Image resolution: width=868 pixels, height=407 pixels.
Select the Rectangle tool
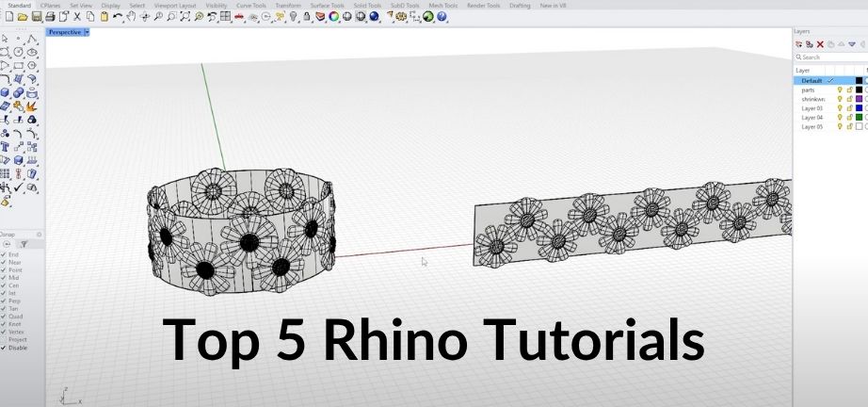[x=18, y=66]
